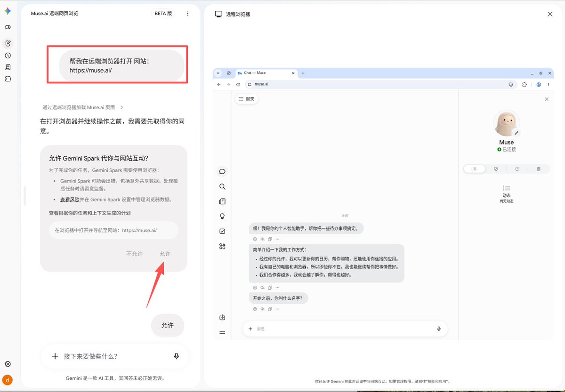Close the 远程浏览器 panel
This screenshot has height=392, width=565.
pos(550,14)
